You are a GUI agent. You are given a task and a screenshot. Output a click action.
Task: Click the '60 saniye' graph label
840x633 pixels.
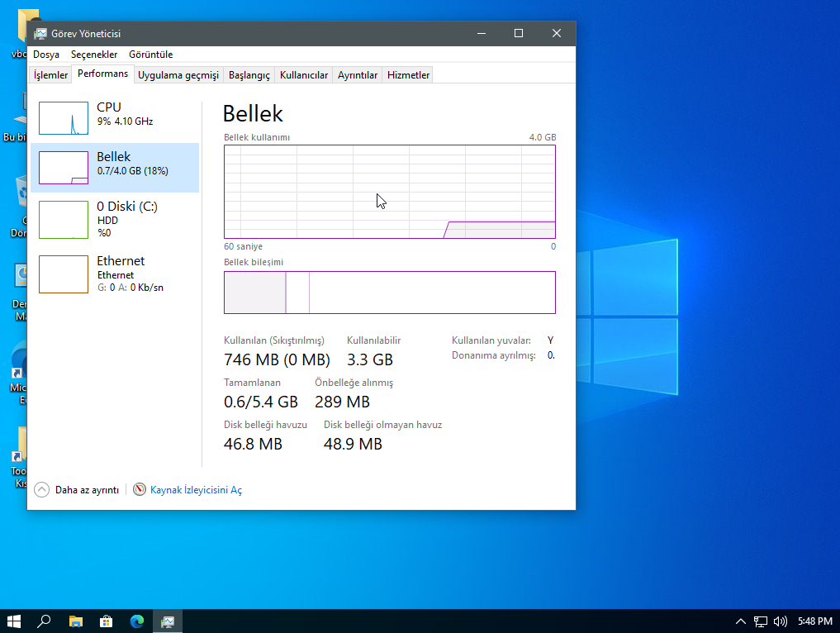243,246
